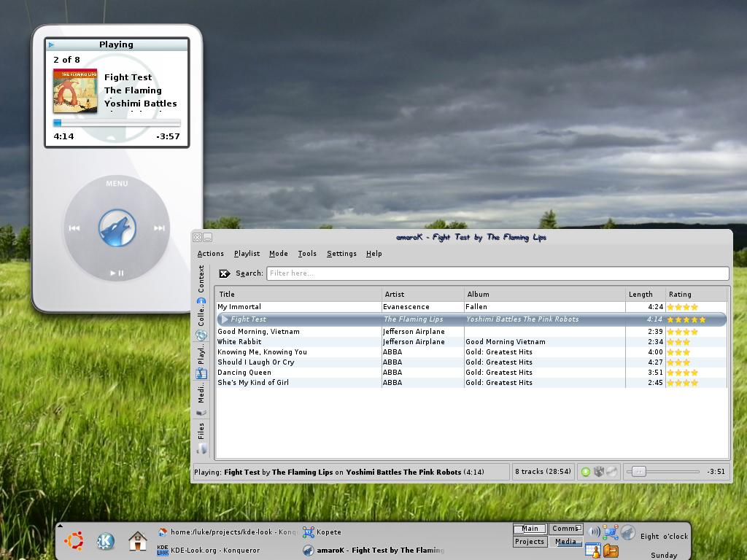
Task: Skip to previous track on iPod wheel
Action: pyautogui.click(x=74, y=228)
